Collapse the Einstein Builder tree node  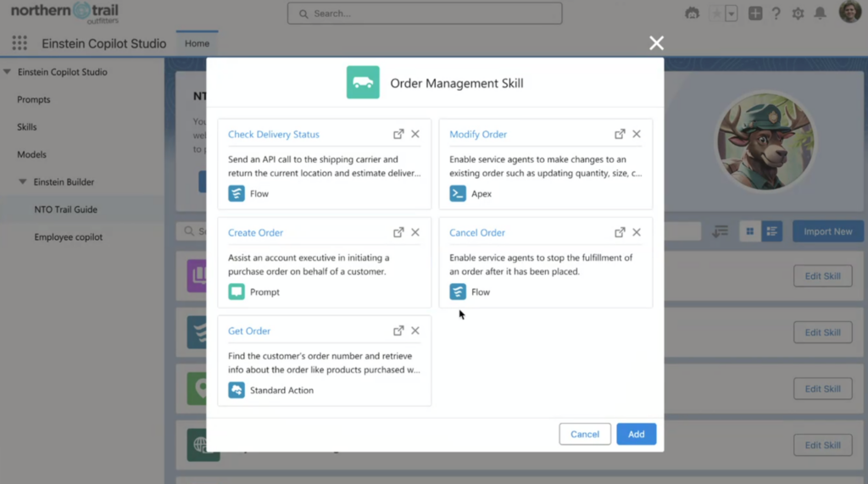click(23, 181)
